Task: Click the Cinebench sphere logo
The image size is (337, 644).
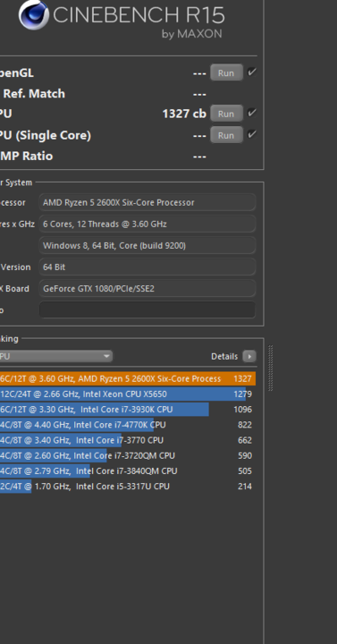Action: point(34,15)
